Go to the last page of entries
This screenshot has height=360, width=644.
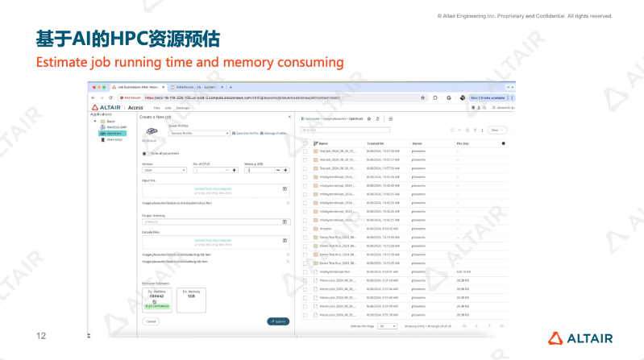[x=501, y=326]
